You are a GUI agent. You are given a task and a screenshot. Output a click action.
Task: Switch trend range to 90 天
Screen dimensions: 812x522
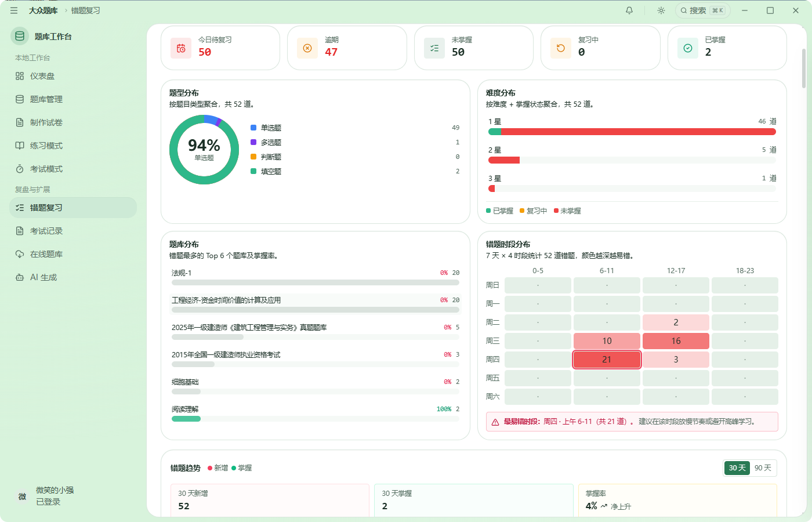coord(763,468)
